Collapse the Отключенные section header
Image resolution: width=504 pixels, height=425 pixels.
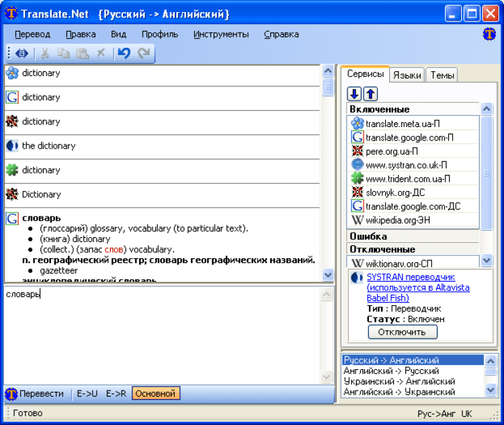tap(413, 249)
